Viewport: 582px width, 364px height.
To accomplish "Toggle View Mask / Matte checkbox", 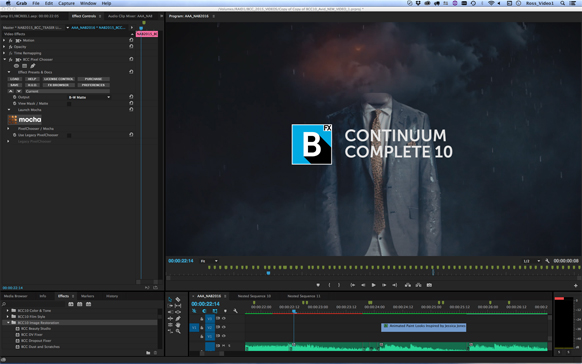I will (69, 104).
